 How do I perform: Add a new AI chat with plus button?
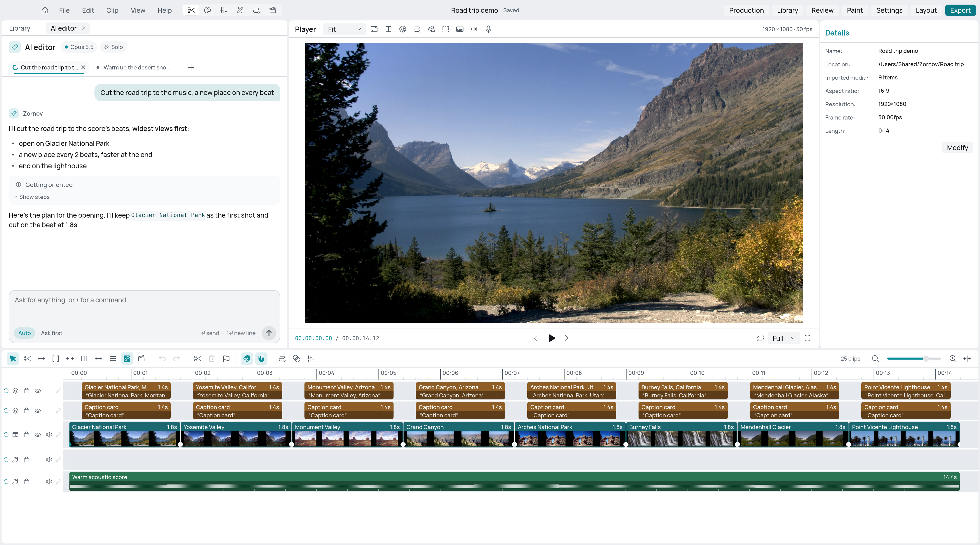(191, 67)
